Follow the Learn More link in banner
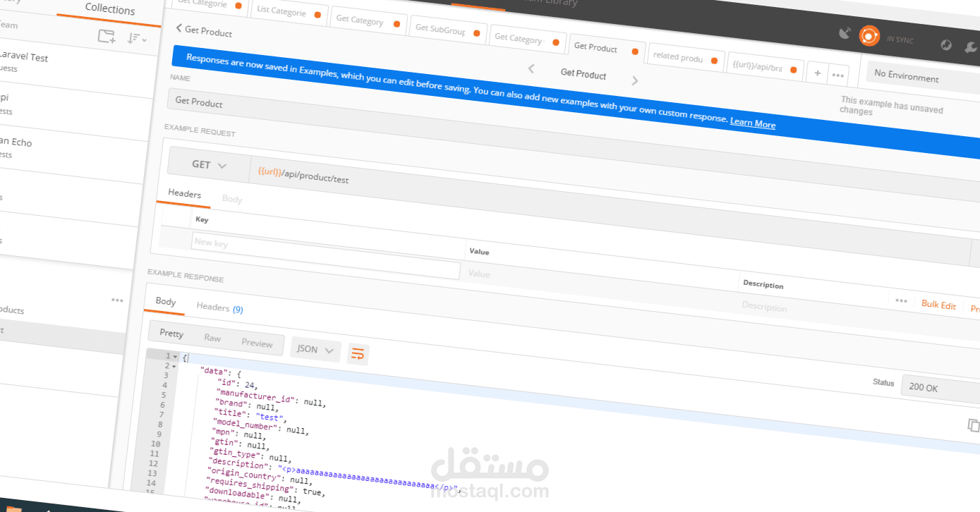This screenshot has width=980, height=512. pyautogui.click(x=753, y=123)
